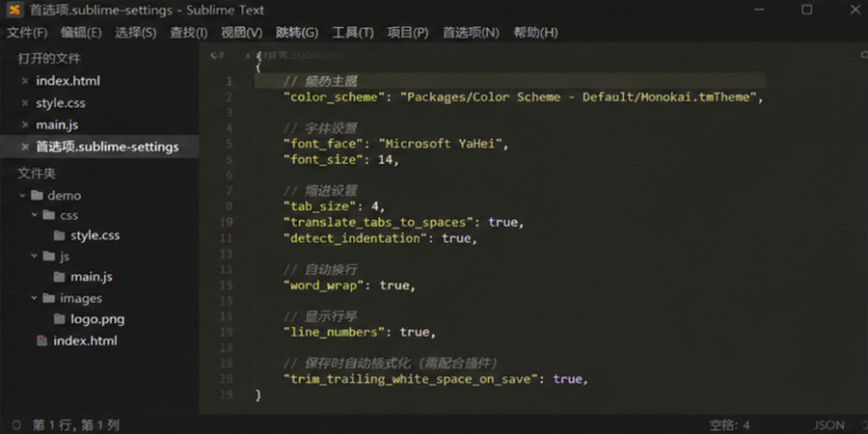Click file icon of style.css under css folder
The image size is (868, 434).
60,235
